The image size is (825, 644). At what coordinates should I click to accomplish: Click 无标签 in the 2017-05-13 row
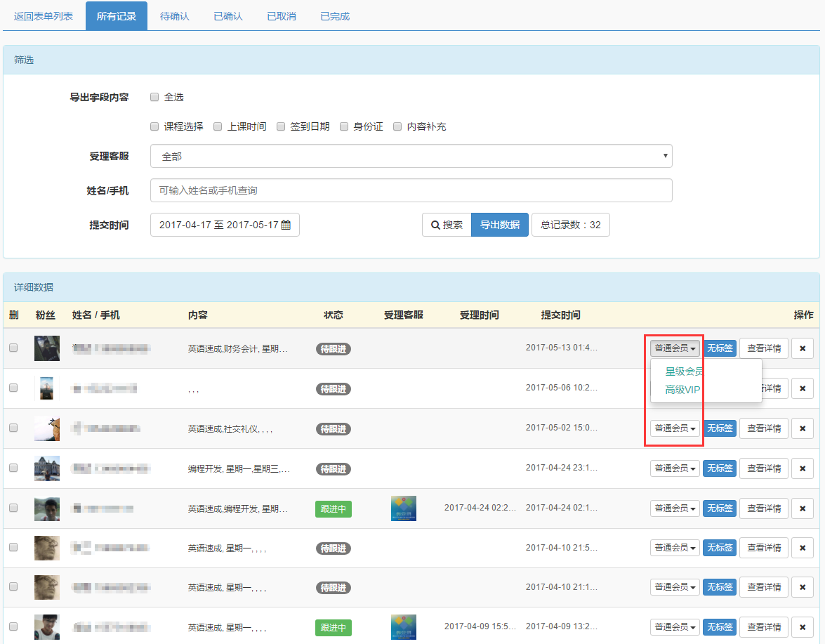pos(720,348)
